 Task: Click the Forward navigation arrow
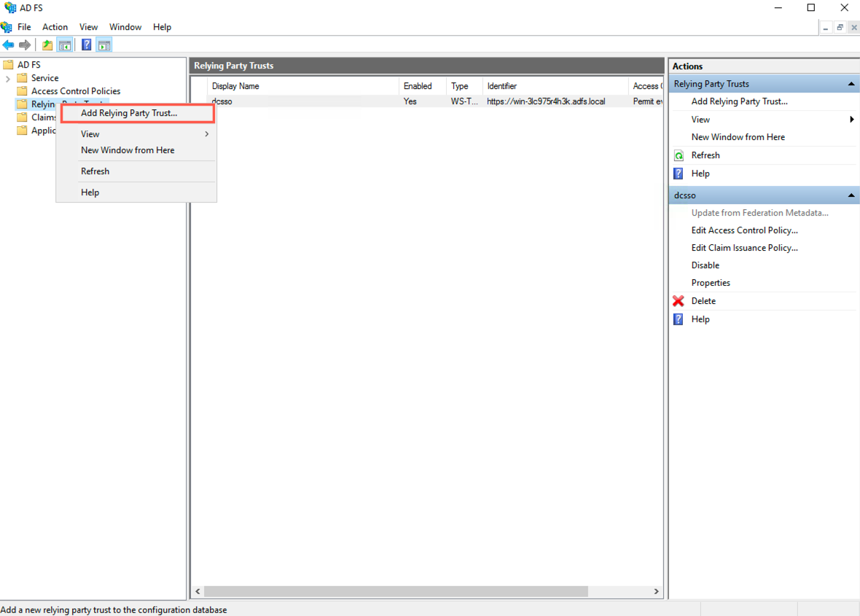pos(24,44)
